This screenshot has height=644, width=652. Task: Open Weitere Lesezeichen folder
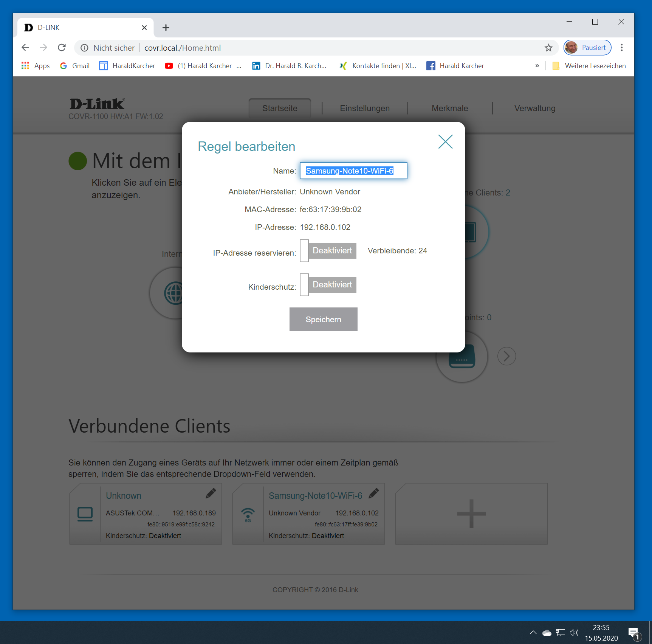589,66
